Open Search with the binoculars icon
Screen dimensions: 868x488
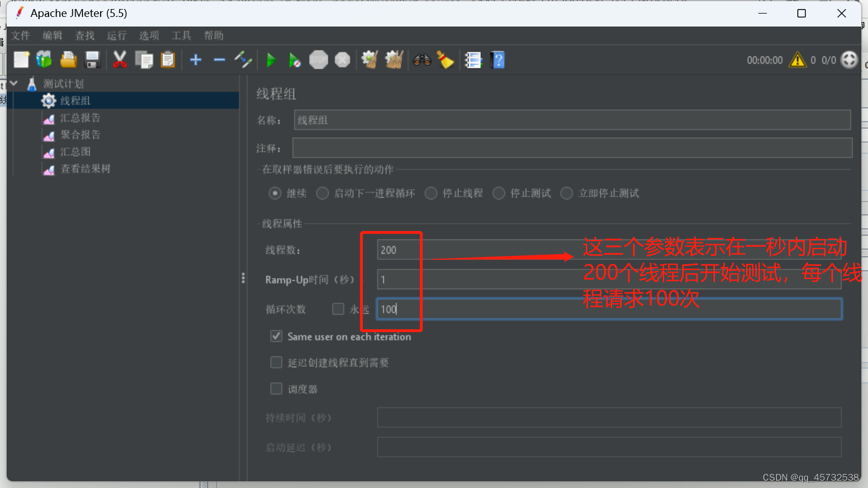point(422,59)
